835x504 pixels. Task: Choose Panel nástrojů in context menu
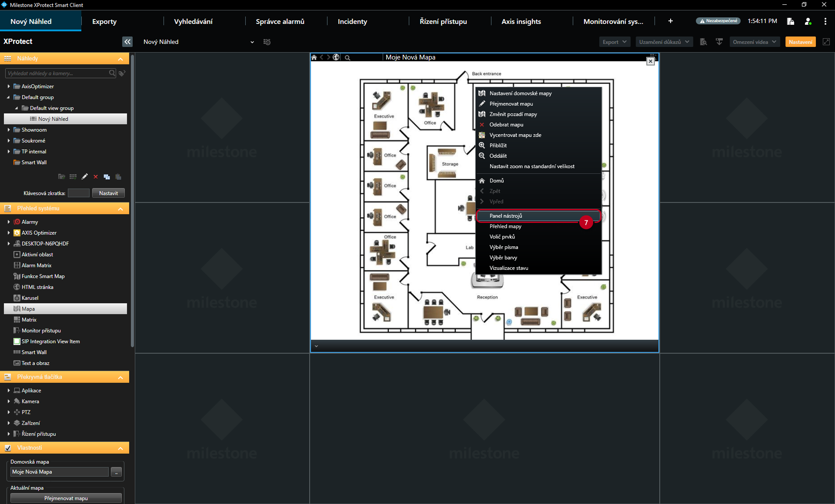pos(538,216)
